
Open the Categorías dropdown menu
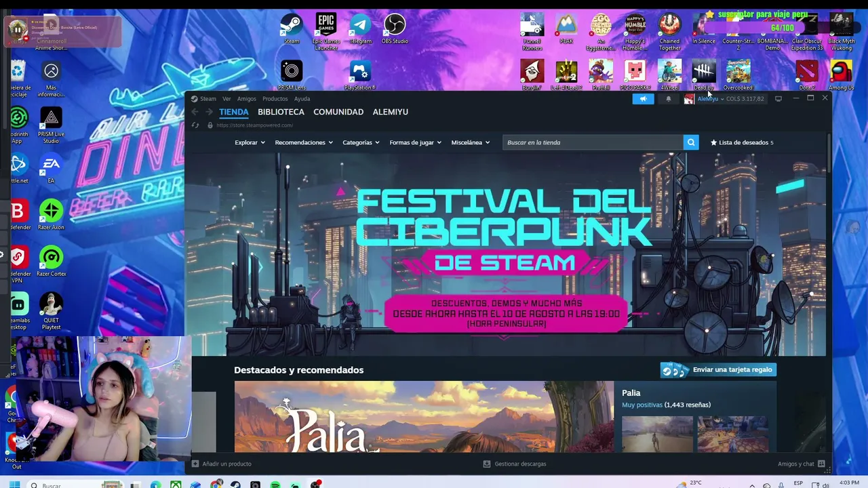361,142
